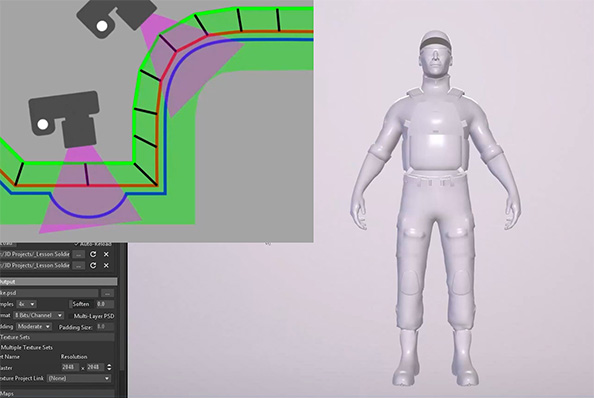Browse for the second mesh file path
This screenshot has height=398, width=594.
pyautogui.click(x=78, y=266)
